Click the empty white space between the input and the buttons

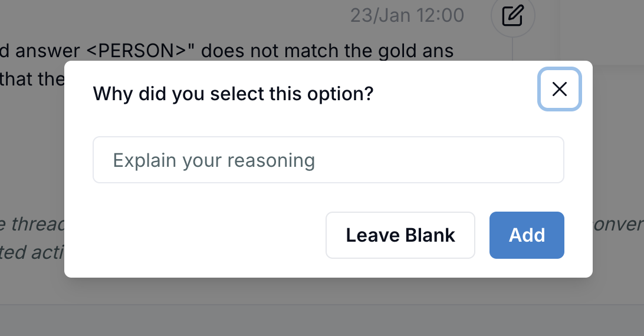tap(328, 197)
